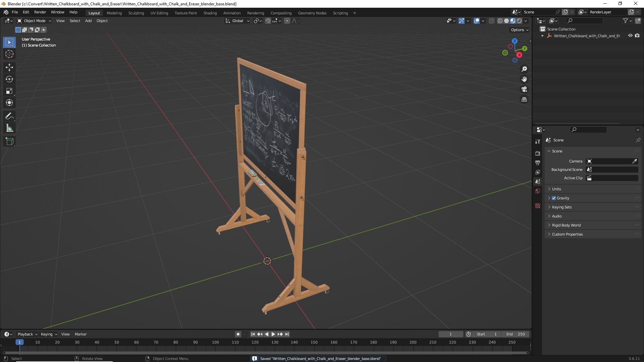644x362 pixels.
Task: Toggle camera view with camera icon
Action: point(524,89)
